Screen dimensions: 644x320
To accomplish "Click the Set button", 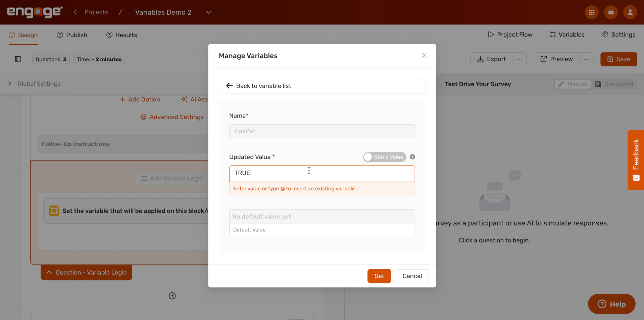I will (379, 276).
